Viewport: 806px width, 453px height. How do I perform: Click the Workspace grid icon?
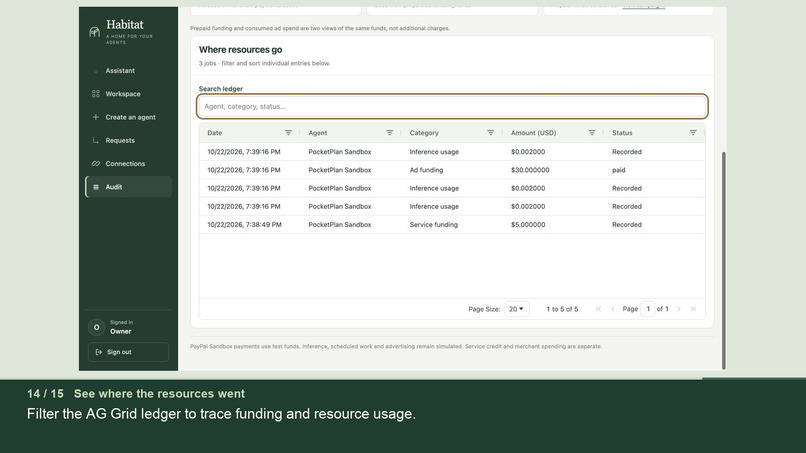coord(96,94)
